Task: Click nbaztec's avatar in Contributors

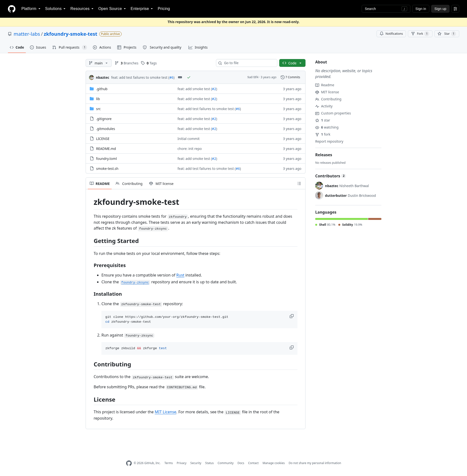Action: point(319,186)
